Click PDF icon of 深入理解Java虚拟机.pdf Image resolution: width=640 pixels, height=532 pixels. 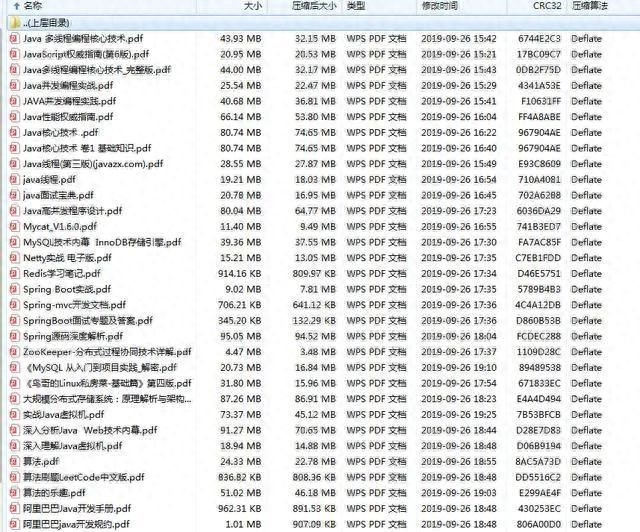tap(14, 446)
